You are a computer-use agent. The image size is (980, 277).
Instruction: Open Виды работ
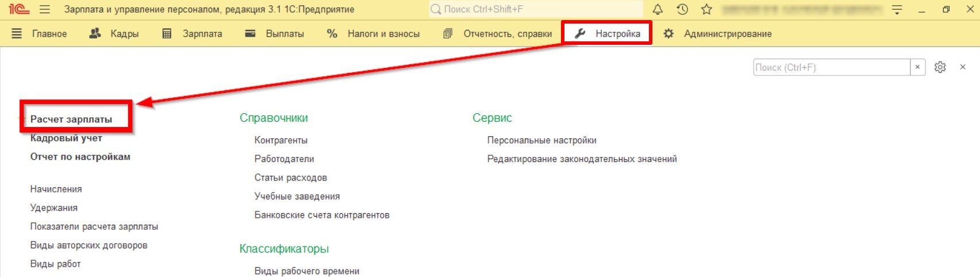click(x=56, y=264)
